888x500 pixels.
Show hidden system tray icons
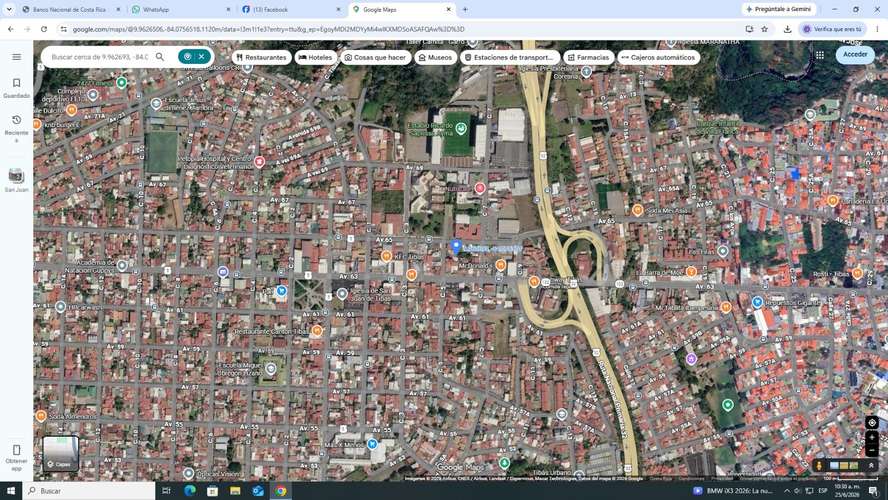pyautogui.click(x=787, y=491)
